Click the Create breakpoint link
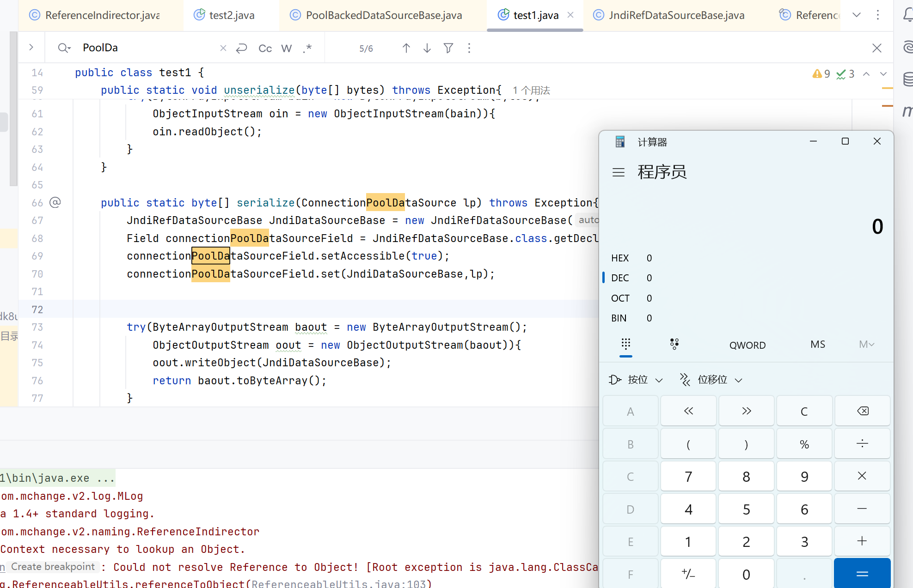 pyautogui.click(x=53, y=567)
